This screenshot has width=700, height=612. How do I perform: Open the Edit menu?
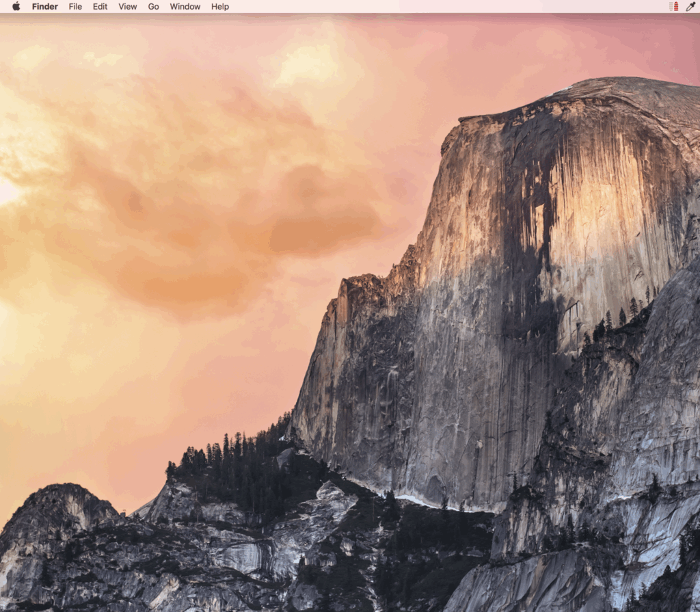[x=100, y=7]
